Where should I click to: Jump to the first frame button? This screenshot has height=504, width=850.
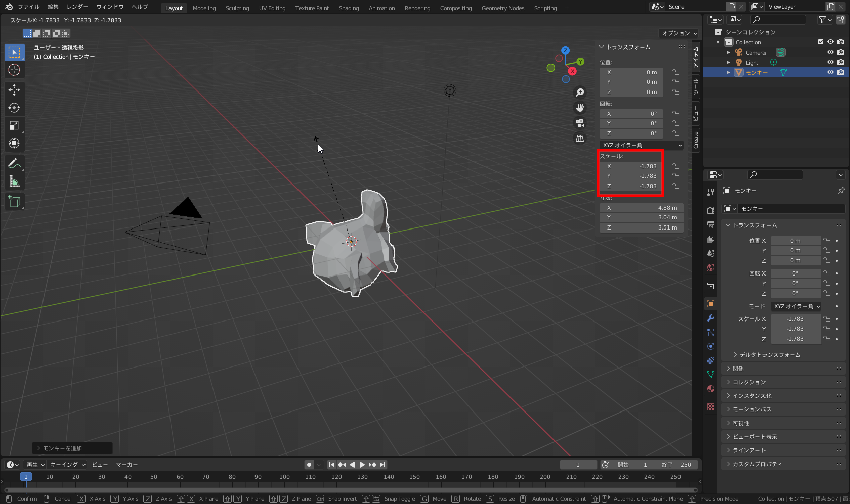pos(331,465)
